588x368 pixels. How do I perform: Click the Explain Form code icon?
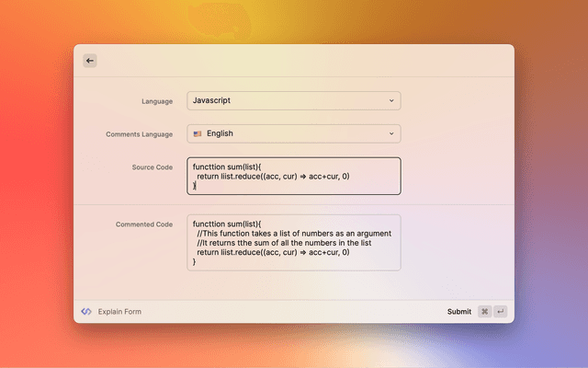pos(86,312)
